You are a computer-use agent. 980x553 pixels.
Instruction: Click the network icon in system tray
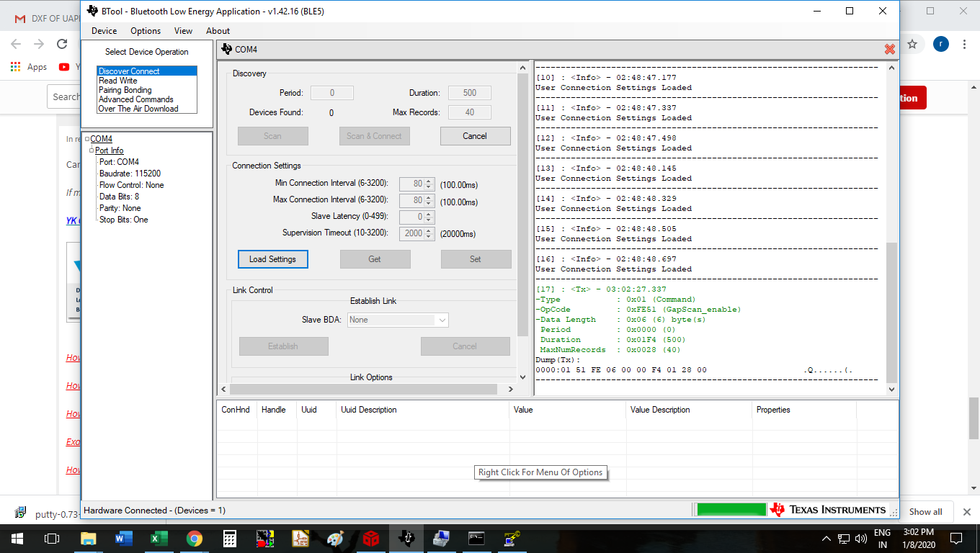click(844, 538)
